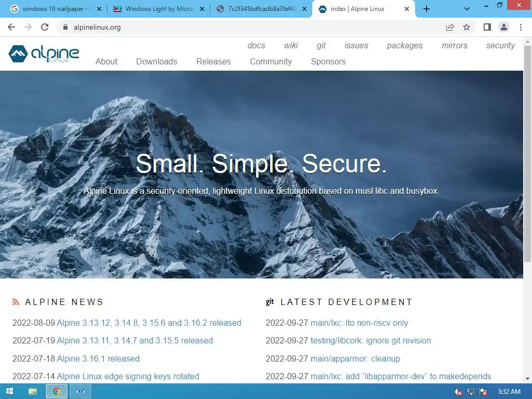This screenshot has height=399, width=532.
Task: Open the Windows Start menu
Action: point(9,392)
